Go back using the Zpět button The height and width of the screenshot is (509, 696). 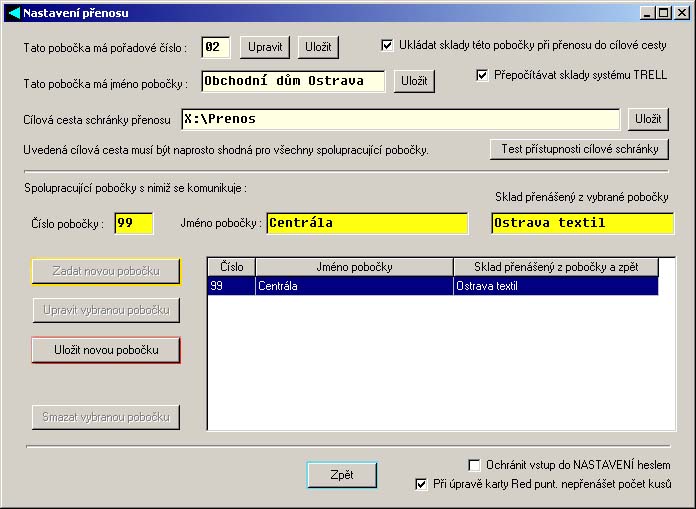[x=342, y=475]
